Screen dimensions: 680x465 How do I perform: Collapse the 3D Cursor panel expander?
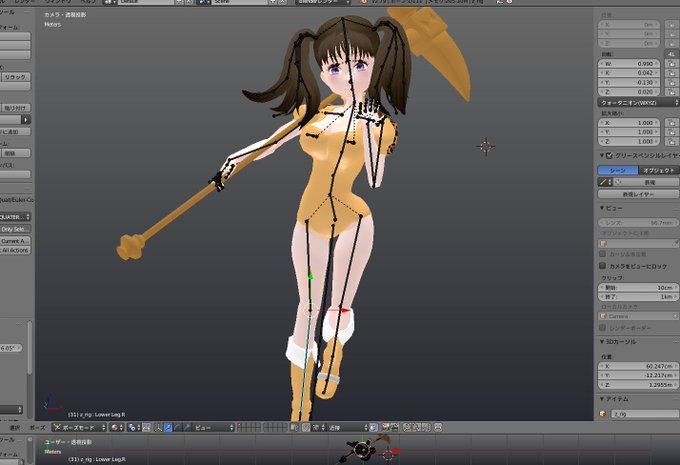pos(602,342)
